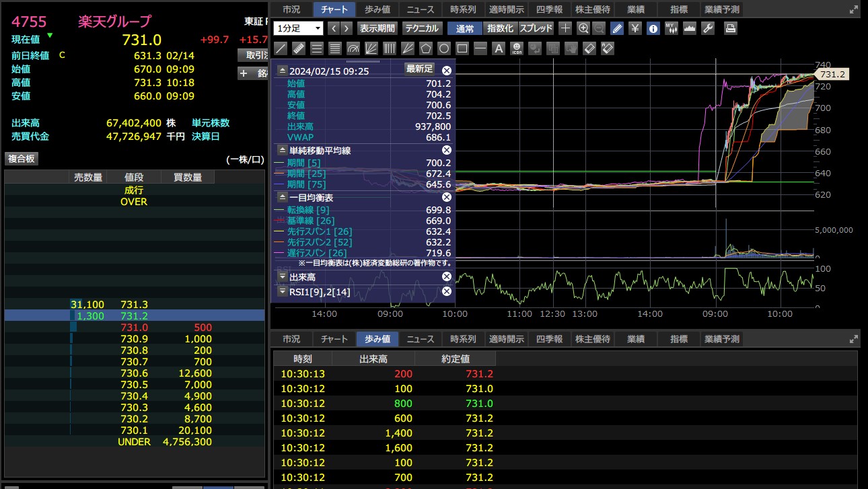The width and height of the screenshot is (868, 489).
Task: Go to previous period with left arrow
Action: 333,28
